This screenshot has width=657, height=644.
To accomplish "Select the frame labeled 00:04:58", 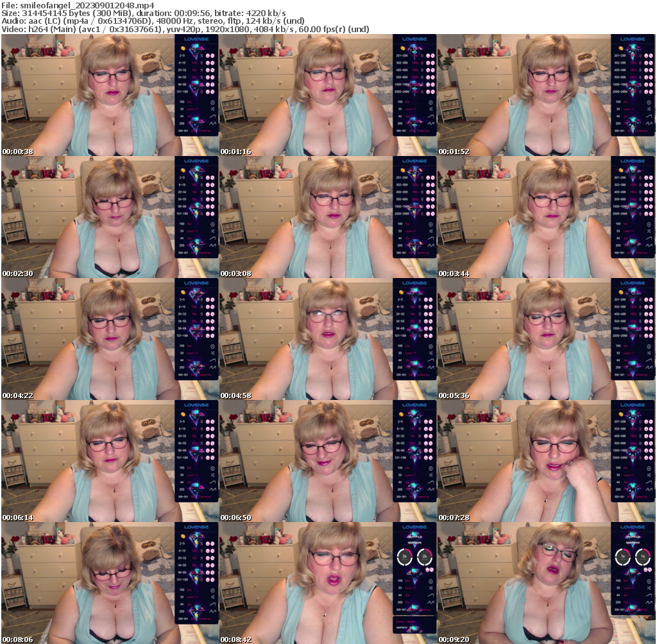I will coord(328,339).
